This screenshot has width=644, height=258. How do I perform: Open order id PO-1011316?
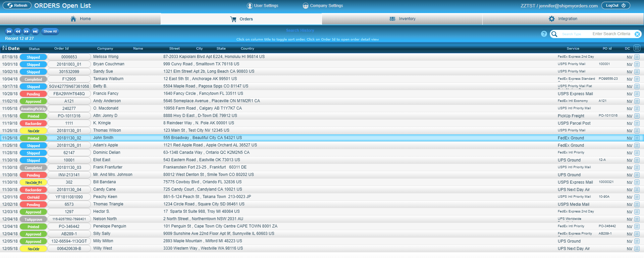click(69, 116)
